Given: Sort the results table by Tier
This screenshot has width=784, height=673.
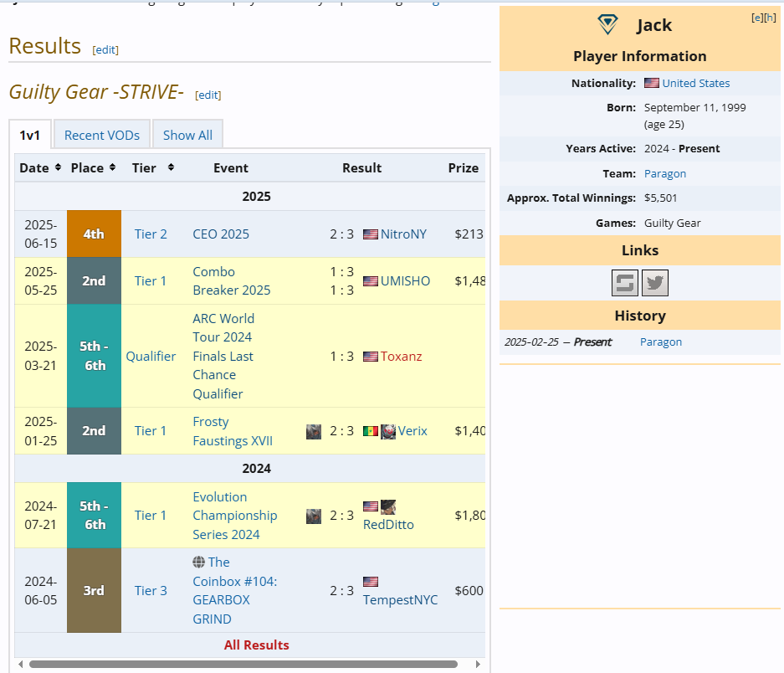Looking at the screenshot, I should [x=171, y=167].
